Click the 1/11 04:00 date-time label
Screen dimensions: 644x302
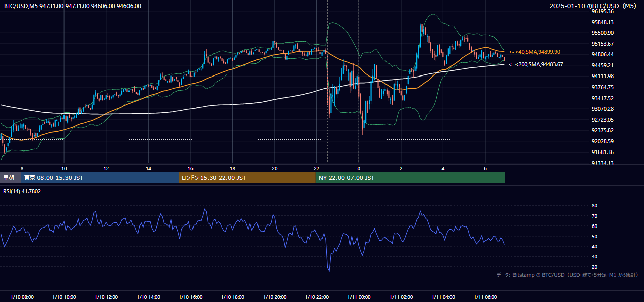tap(443, 297)
